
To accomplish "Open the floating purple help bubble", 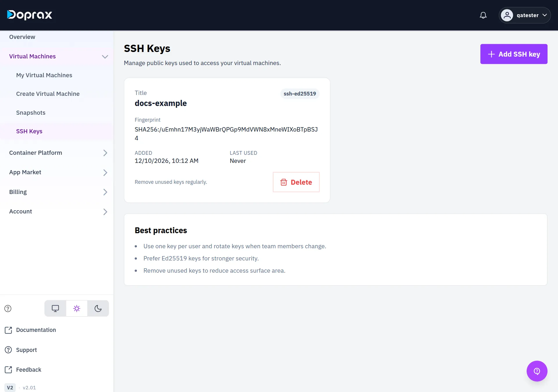I will tap(537, 371).
